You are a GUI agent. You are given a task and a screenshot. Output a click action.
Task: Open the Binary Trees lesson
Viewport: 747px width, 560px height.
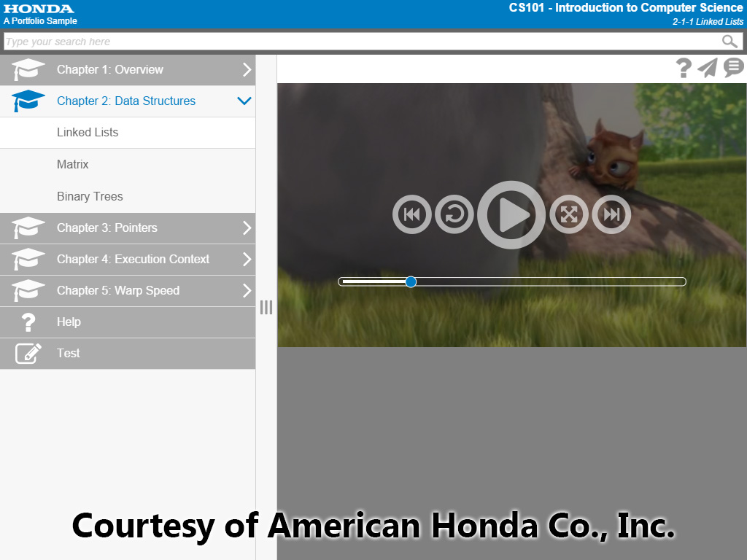point(90,197)
